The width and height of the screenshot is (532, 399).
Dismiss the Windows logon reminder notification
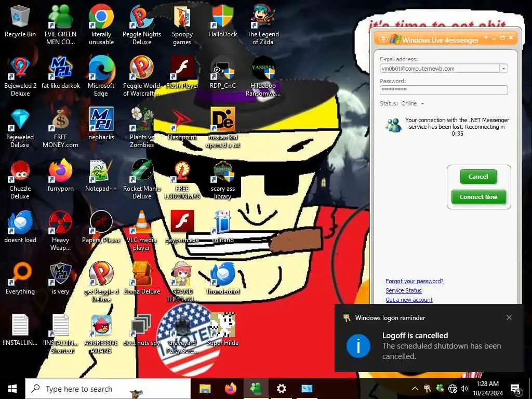pos(509,317)
